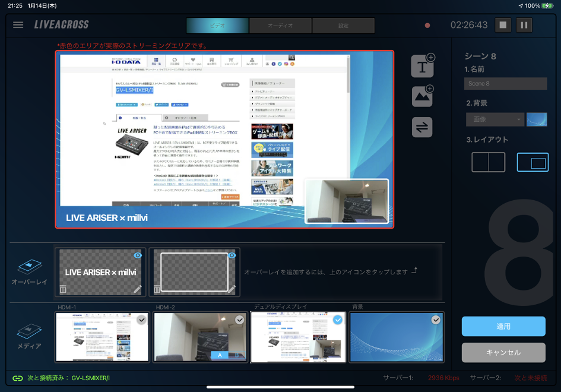Add a text overlay
This screenshot has width=561, height=392.
[x=422, y=67]
